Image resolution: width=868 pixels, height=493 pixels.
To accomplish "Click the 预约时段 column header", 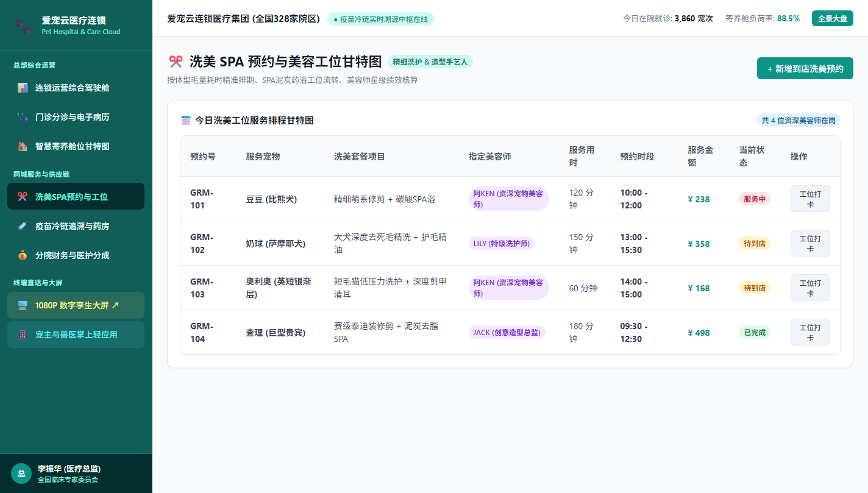I will 637,157.
